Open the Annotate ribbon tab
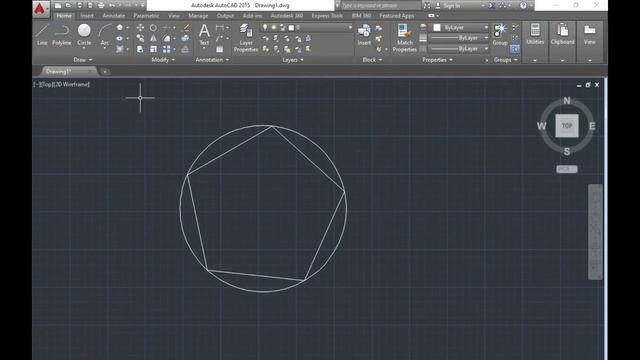The image size is (640, 360). pyautogui.click(x=113, y=16)
